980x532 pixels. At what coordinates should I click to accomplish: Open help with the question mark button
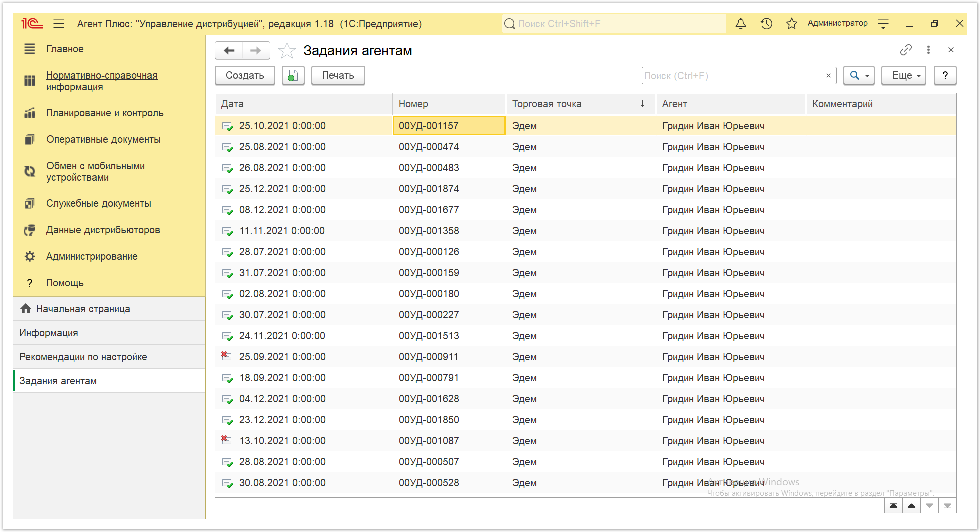(x=945, y=75)
